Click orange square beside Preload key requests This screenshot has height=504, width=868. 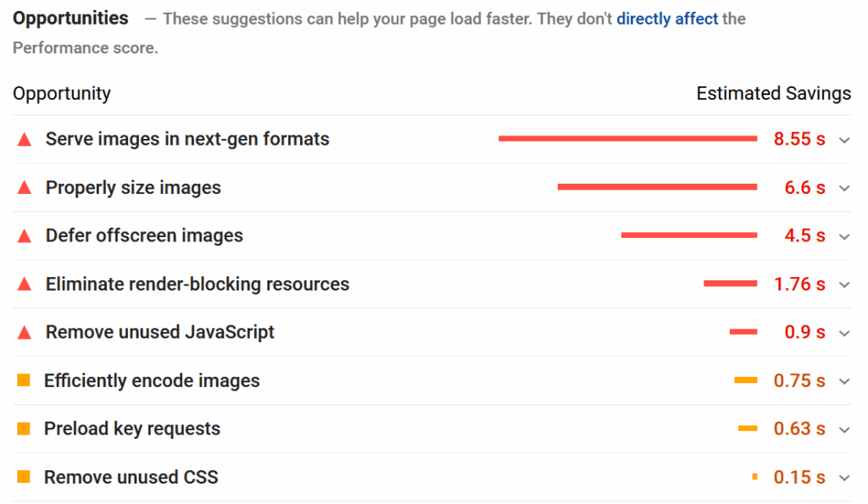point(24,429)
